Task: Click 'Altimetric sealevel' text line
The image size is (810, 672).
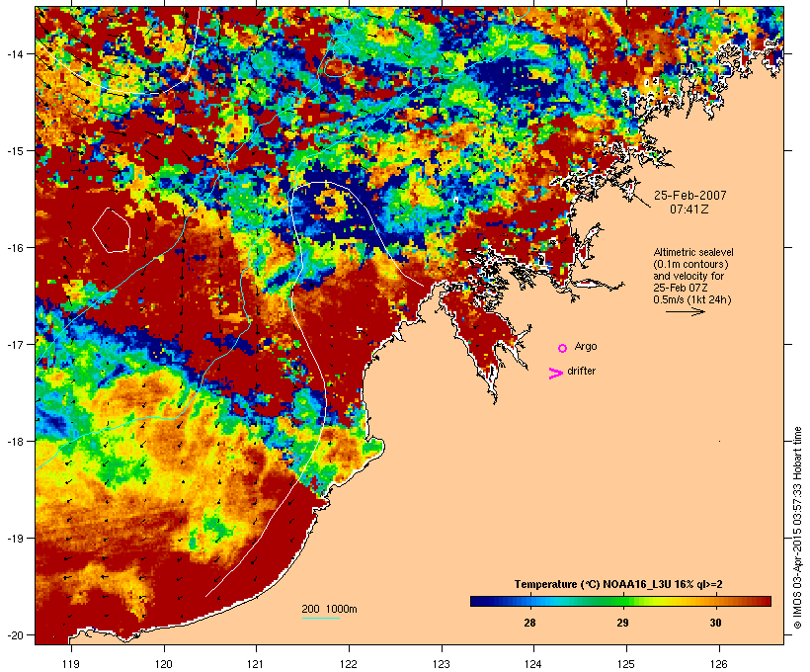Action: tap(693, 252)
